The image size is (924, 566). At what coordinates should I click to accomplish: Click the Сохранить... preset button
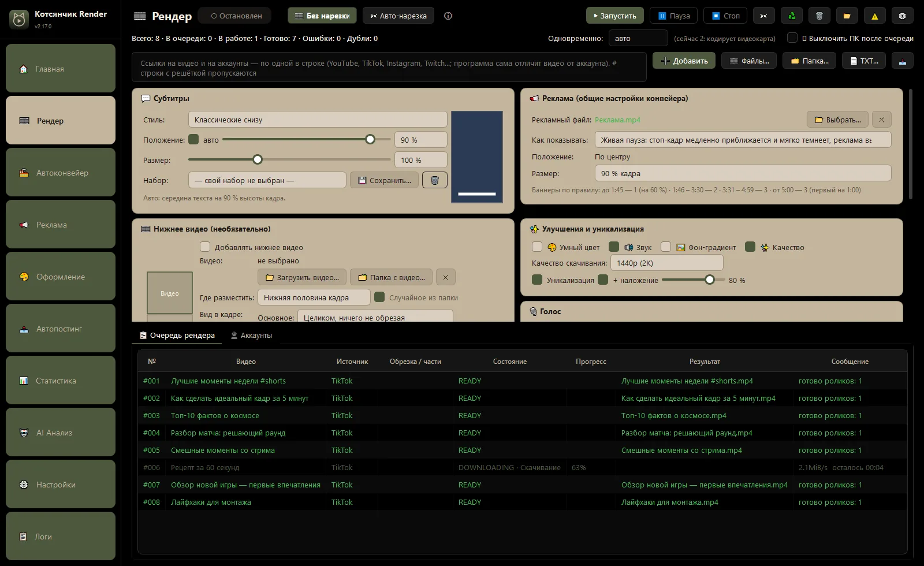coord(385,180)
